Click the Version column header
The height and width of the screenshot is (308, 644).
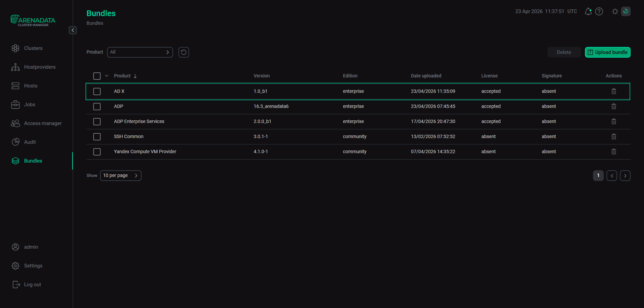tap(262, 76)
